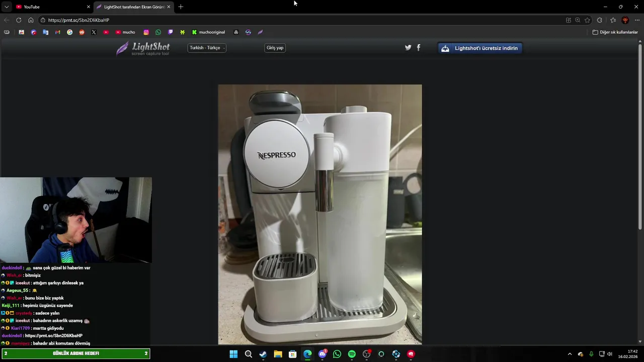Show hidden system tray icons chevron
This screenshot has width=644, height=362.
pos(570,354)
